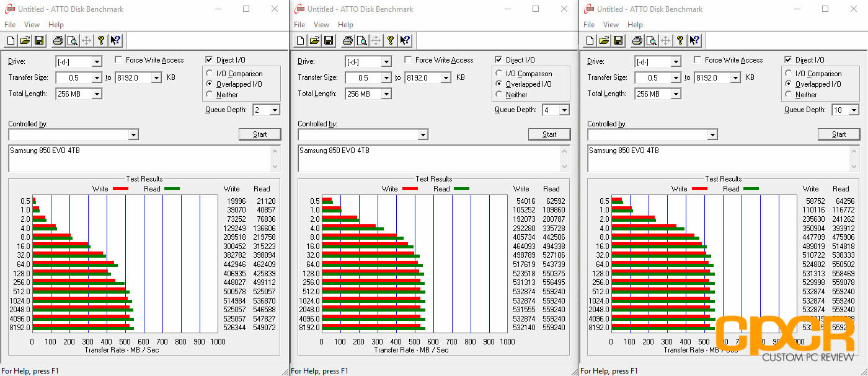
Task: Click the Save floppy icon in left window
Action: (38, 41)
